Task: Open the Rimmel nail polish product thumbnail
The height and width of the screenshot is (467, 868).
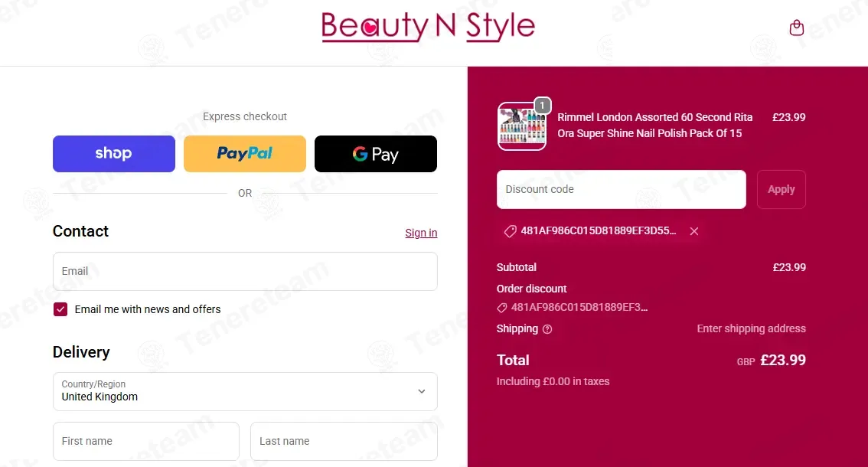Action: coord(521,126)
